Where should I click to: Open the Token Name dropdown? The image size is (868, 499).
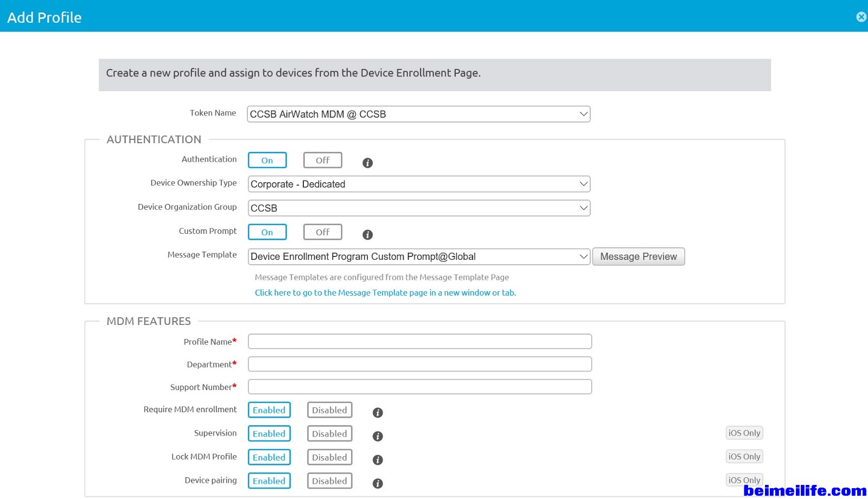click(x=418, y=114)
